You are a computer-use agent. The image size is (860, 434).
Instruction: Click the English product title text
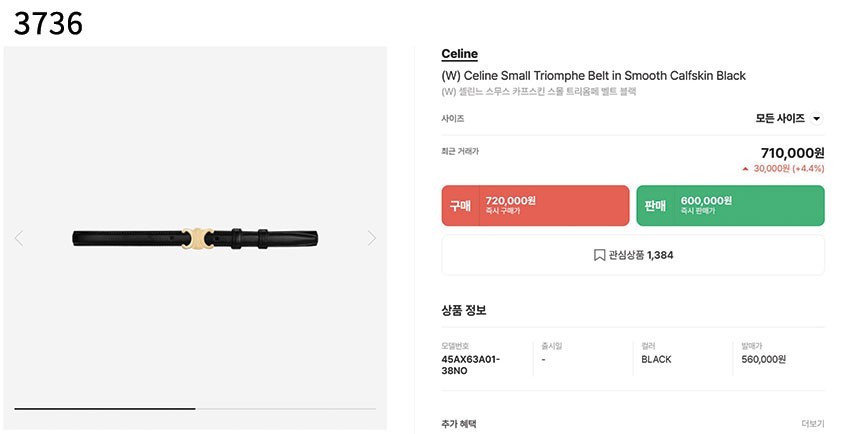click(x=593, y=76)
